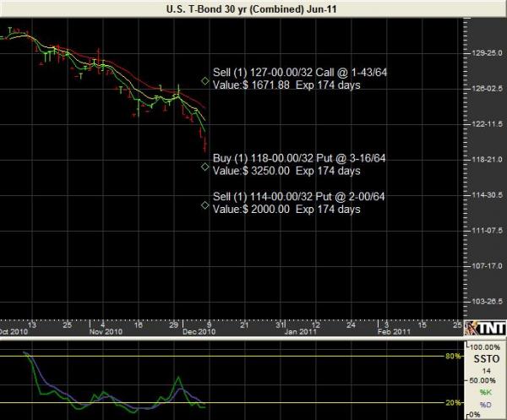
Task: Click diamond marker for 114 Put option
Action: coord(205,205)
